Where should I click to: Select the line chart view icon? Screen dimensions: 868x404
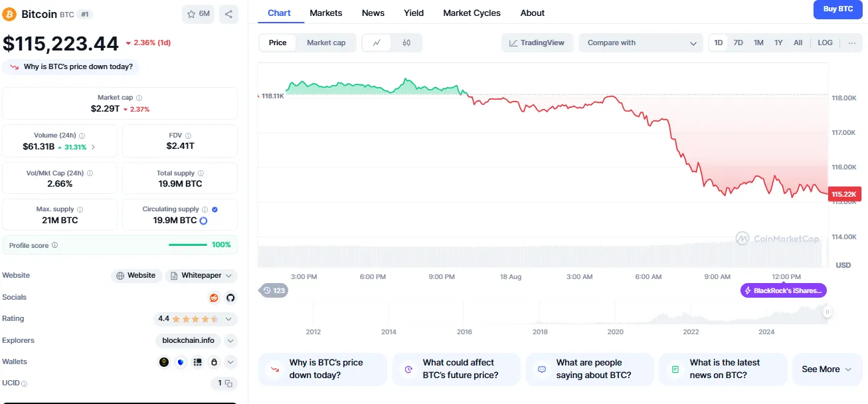[x=377, y=43]
